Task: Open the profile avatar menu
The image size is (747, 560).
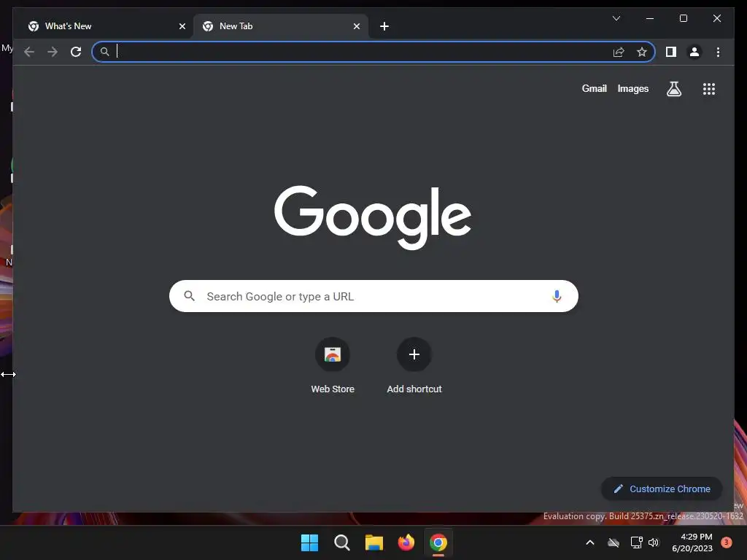Action: click(694, 52)
